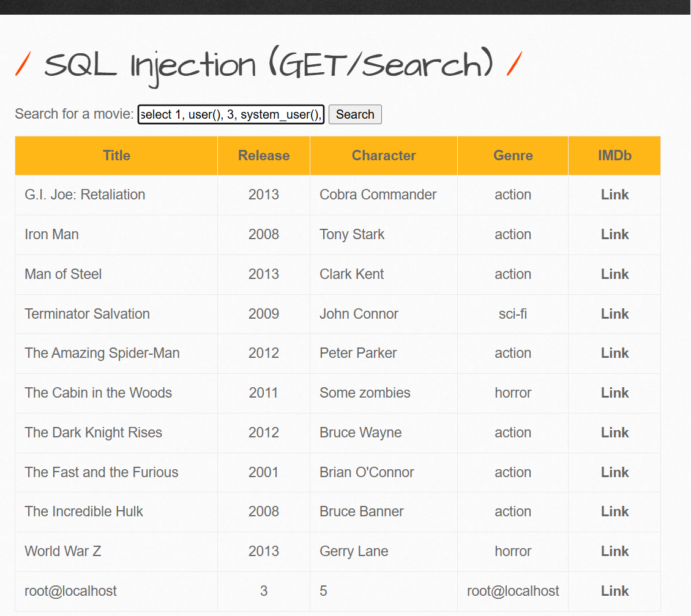Open IMDb Link for Iron Man
Image resolution: width=691 pixels, height=616 pixels.
coord(614,234)
